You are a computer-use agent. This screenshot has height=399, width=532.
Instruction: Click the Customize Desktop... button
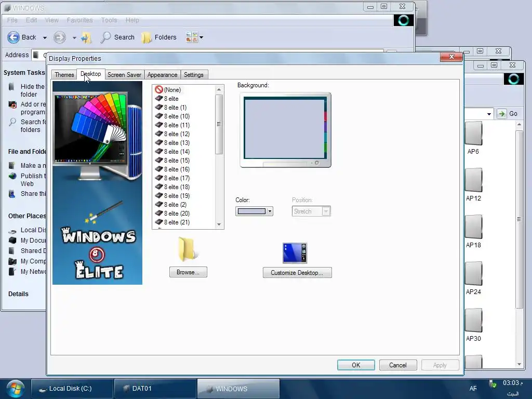(297, 272)
